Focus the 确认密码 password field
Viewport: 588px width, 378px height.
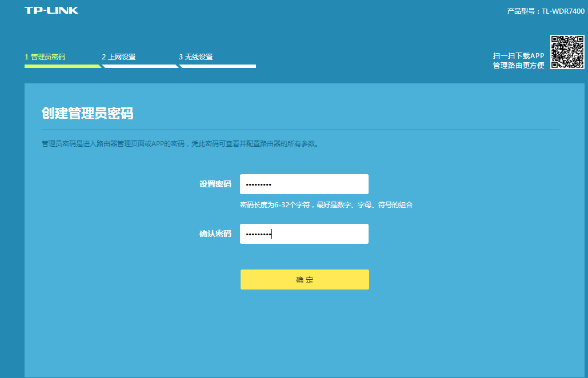304,234
